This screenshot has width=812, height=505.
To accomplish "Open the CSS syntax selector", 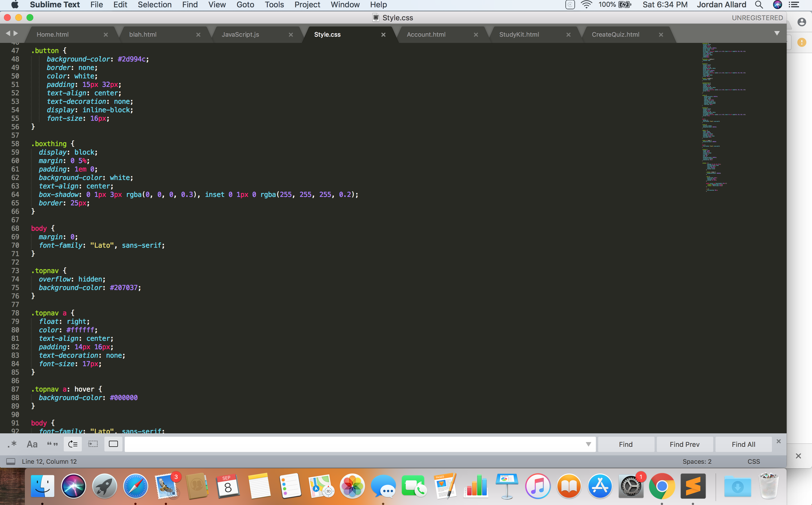I will 753,462.
